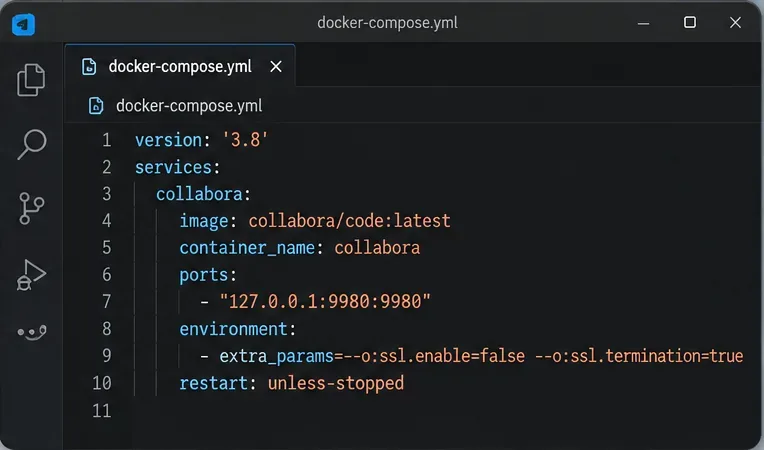Minimize the editor window
Viewport: 764px width, 450px height.
[x=643, y=23]
